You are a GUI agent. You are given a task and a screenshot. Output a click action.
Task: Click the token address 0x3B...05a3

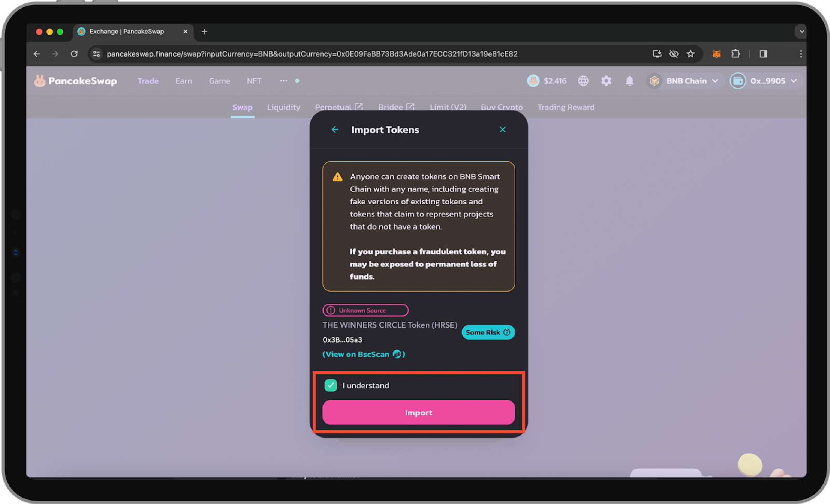[x=342, y=340]
